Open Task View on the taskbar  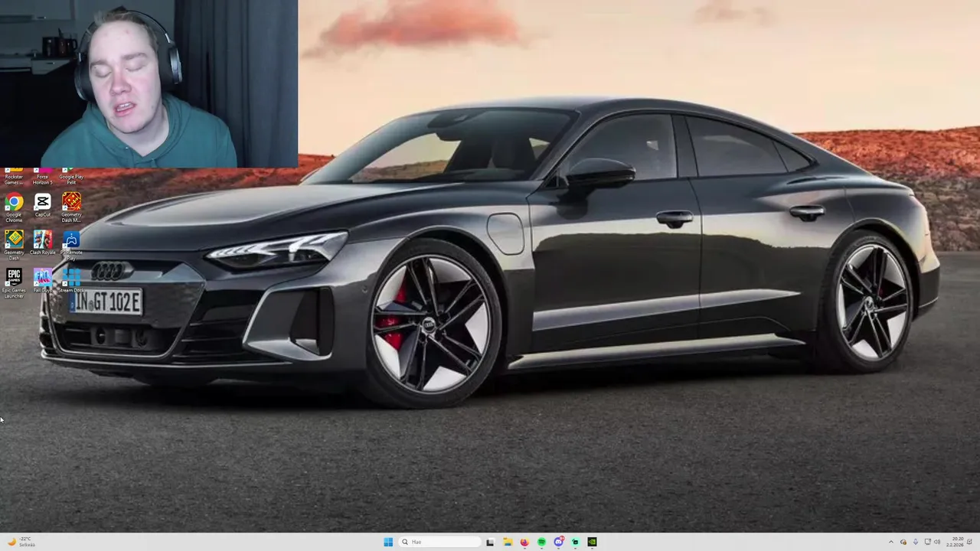pyautogui.click(x=490, y=542)
